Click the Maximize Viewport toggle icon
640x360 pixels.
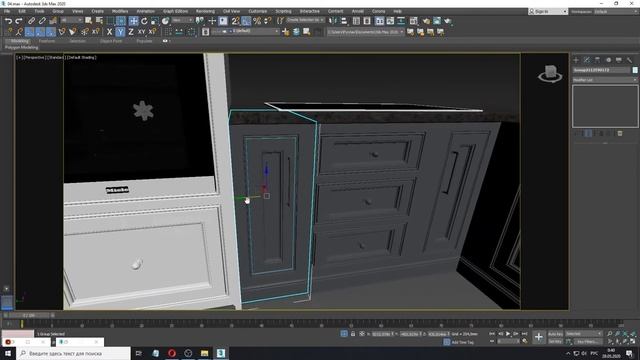coord(633,341)
